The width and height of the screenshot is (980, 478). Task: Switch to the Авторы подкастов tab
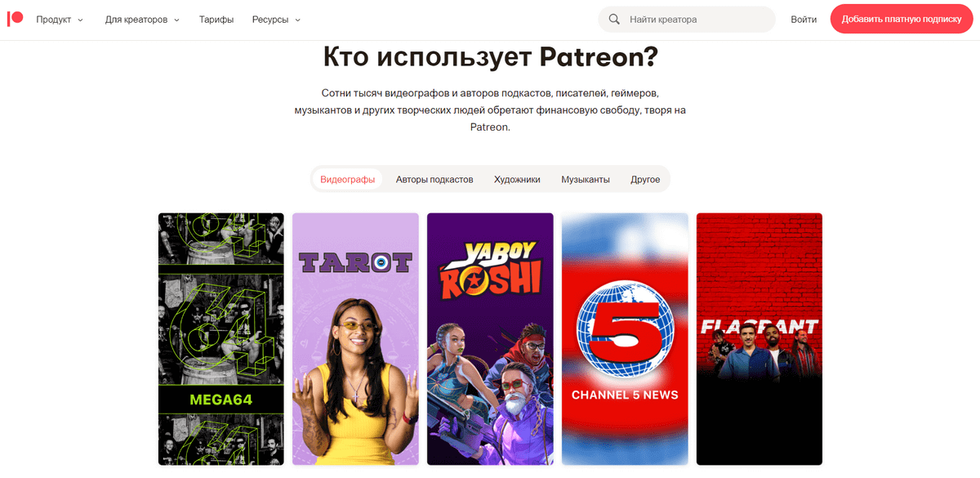pos(434,179)
